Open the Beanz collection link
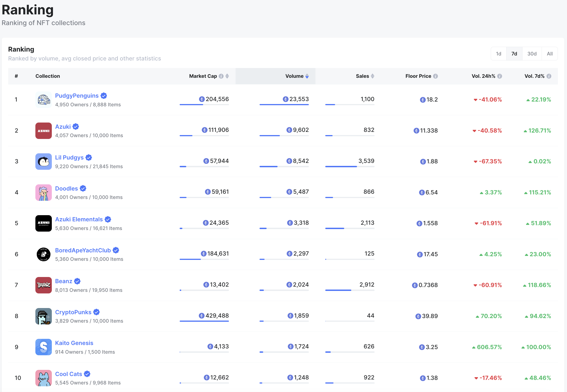The height and width of the screenshot is (392, 567). click(x=64, y=281)
